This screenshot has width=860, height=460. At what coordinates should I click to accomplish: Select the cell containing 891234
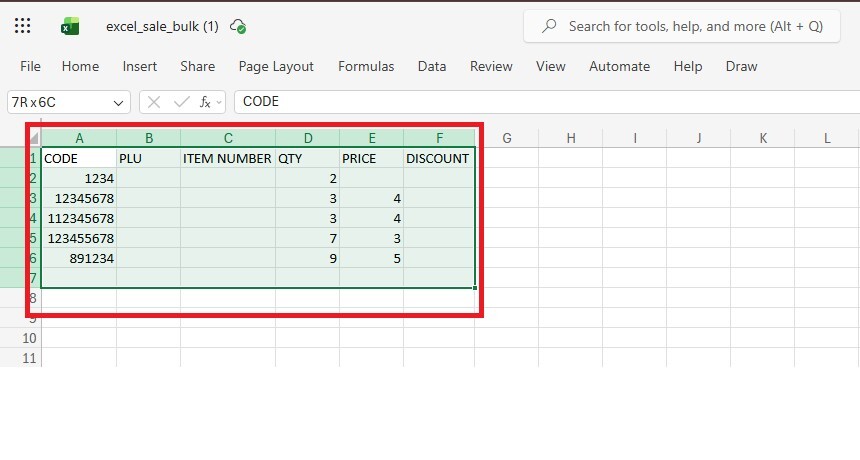pos(79,258)
